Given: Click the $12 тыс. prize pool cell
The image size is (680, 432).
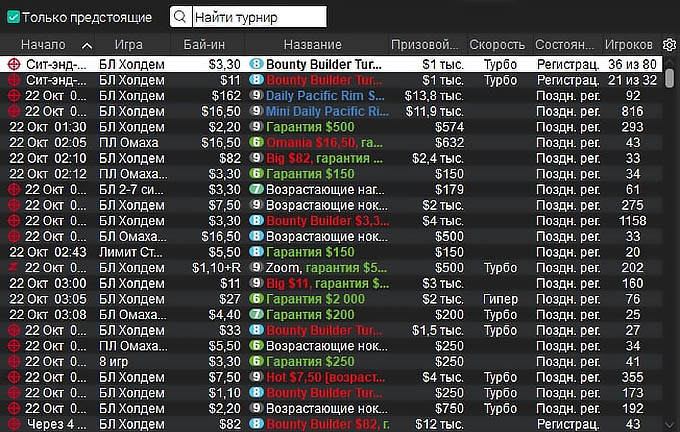Looking at the screenshot, I should (439, 424).
